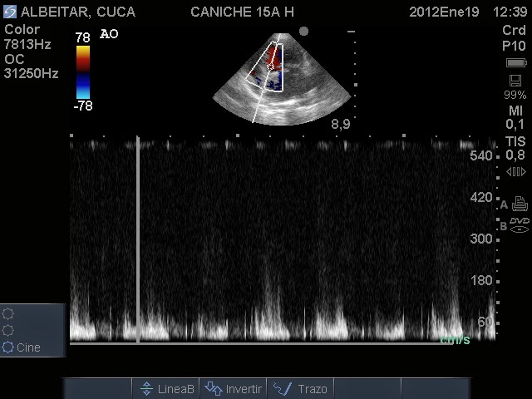The height and width of the screenshot is (399, 532).
Task: Click the first unlabeled dial icon
Action: pyautogui.click(x=7, y=314)
